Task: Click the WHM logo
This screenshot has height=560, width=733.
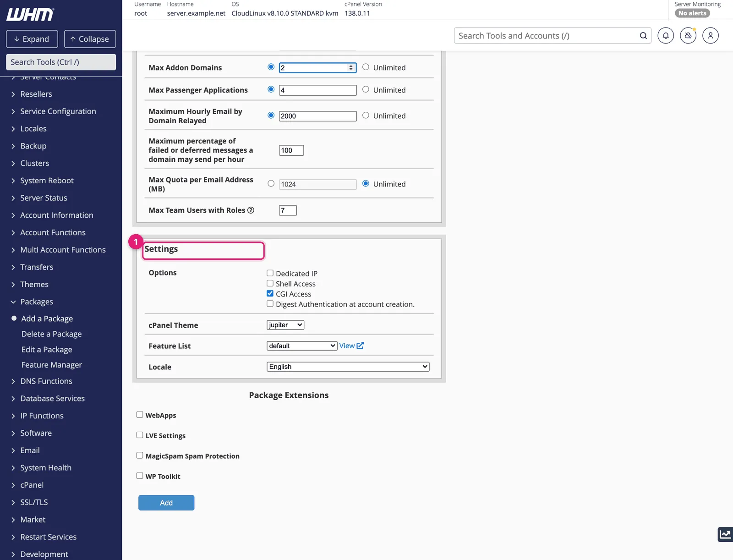Action: [x=30, y=14]
